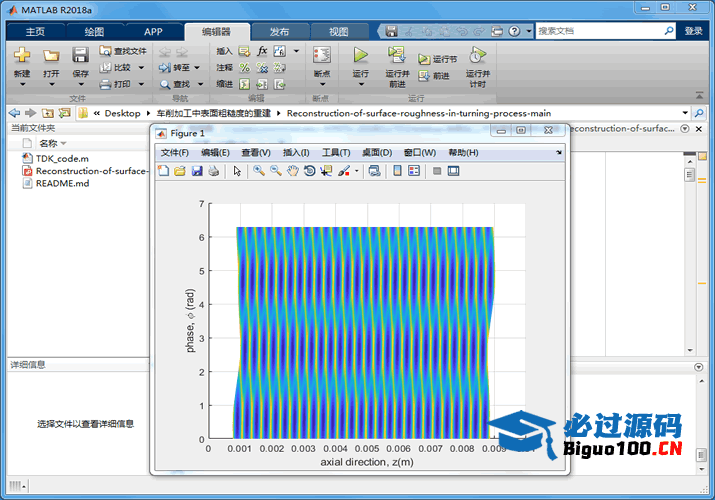Click 运行并计时 (Run and Time) icon

pyautogui.click(x=477, y=55)
